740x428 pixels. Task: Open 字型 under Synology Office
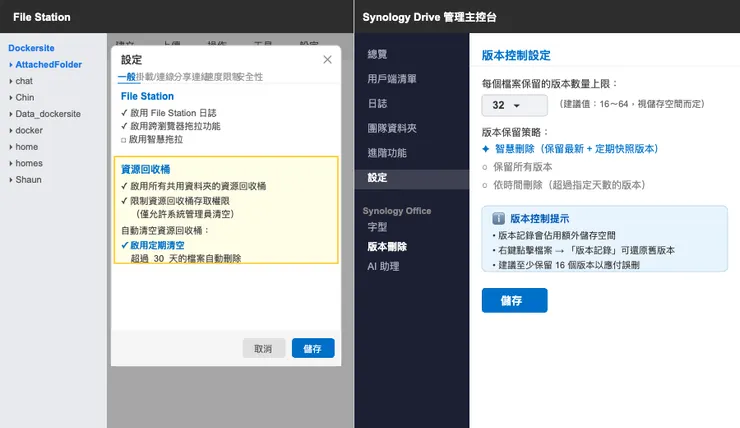point(377,227)
